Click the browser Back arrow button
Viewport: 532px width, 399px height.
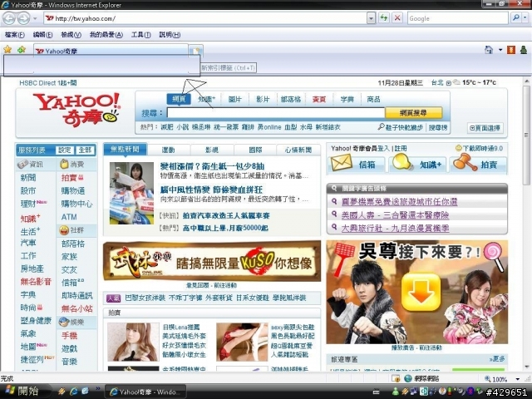[9, 18]
